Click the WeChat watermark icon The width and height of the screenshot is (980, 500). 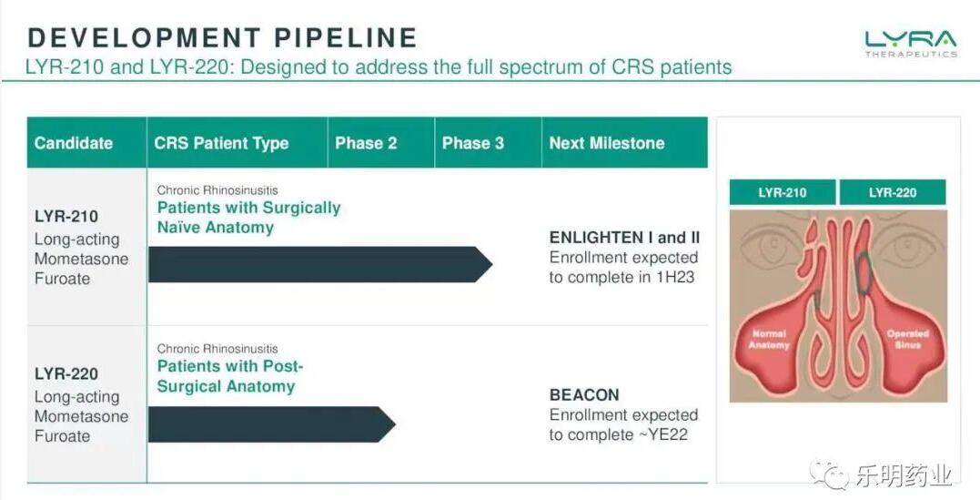tap(830, 474)
